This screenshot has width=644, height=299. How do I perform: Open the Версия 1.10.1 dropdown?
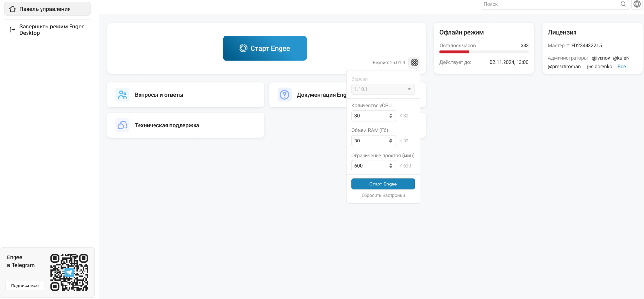[383, 89]
